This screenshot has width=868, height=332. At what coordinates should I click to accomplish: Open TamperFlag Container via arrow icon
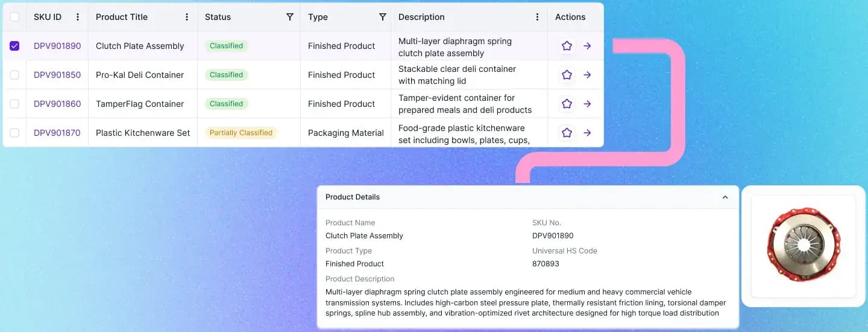(588, 104)
